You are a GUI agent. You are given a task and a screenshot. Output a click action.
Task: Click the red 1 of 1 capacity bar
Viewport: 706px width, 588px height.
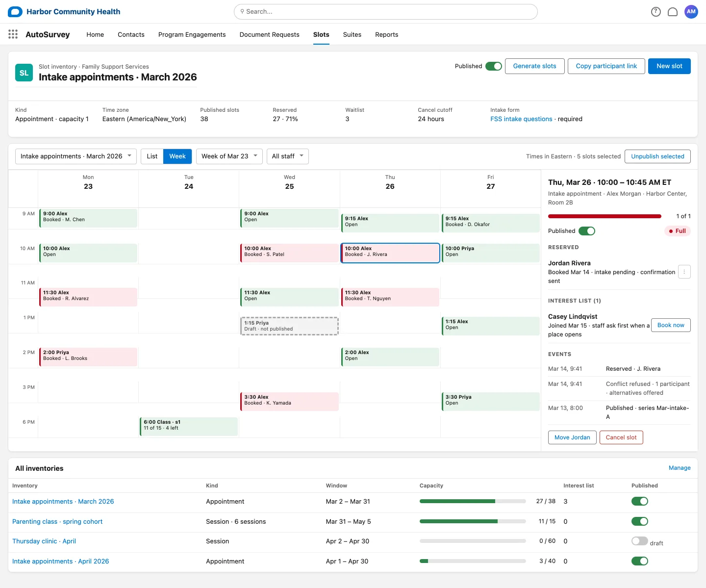point(605,216)
